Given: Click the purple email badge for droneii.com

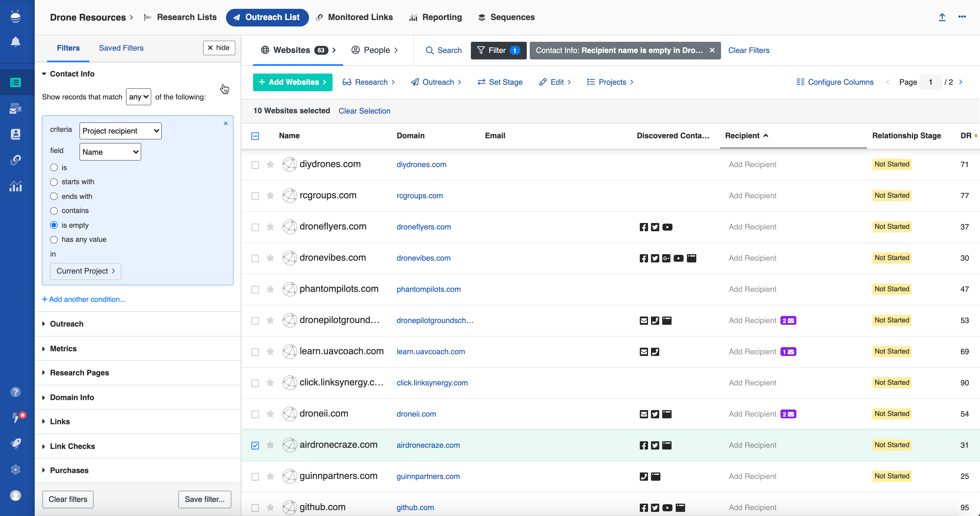Looking at the screenshot, I should [788, 414].
